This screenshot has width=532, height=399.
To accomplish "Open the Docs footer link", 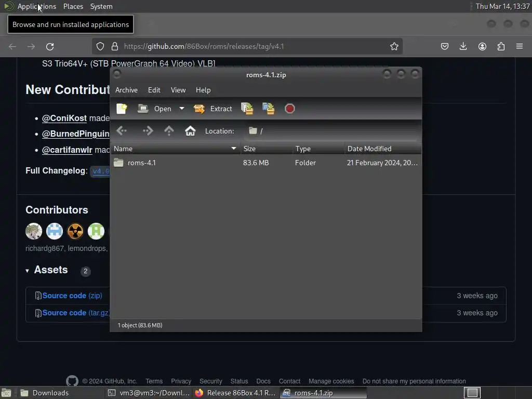I will pyautogui.click(x=263, y=381).
